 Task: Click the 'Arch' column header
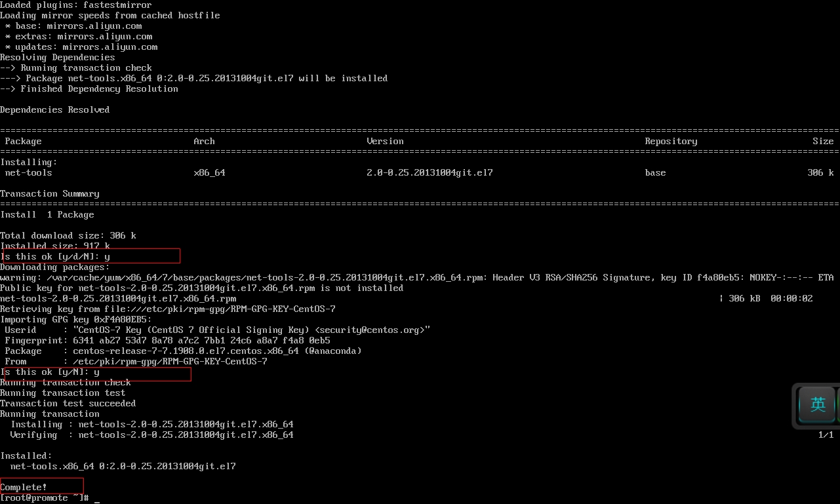point(205,141)
